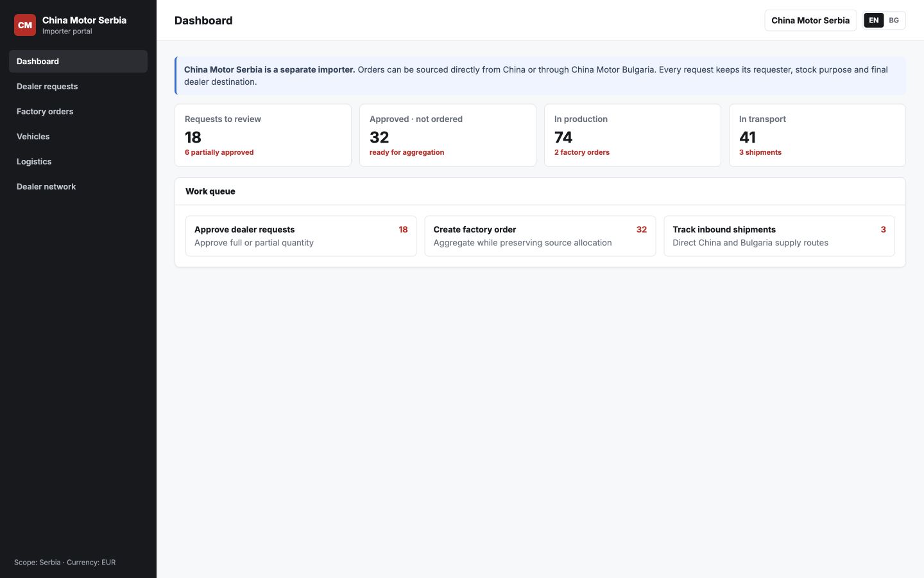924x578 pixels.
Task: Open Approve dealer requests queue item
Action: coord(301,236)
